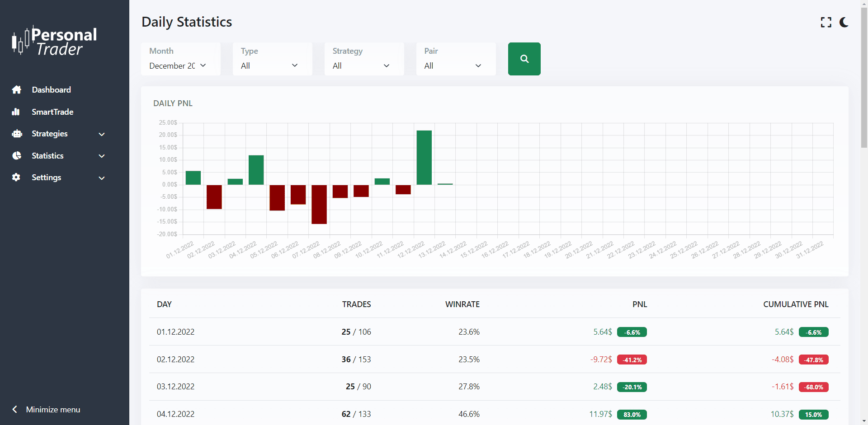Click the Settings gear icon
Image resolution: width=868 pixels, height=425 pixels.
coord(16,177)
